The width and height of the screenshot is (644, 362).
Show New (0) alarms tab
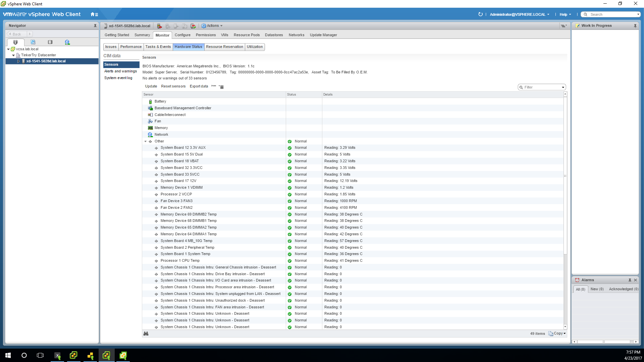(x=597, y=289)
